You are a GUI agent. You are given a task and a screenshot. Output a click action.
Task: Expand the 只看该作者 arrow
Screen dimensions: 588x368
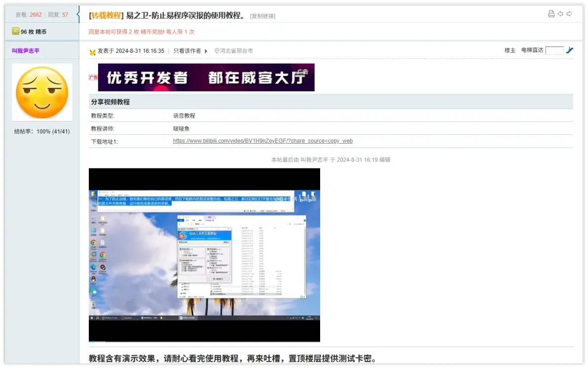tap(206, 51)
